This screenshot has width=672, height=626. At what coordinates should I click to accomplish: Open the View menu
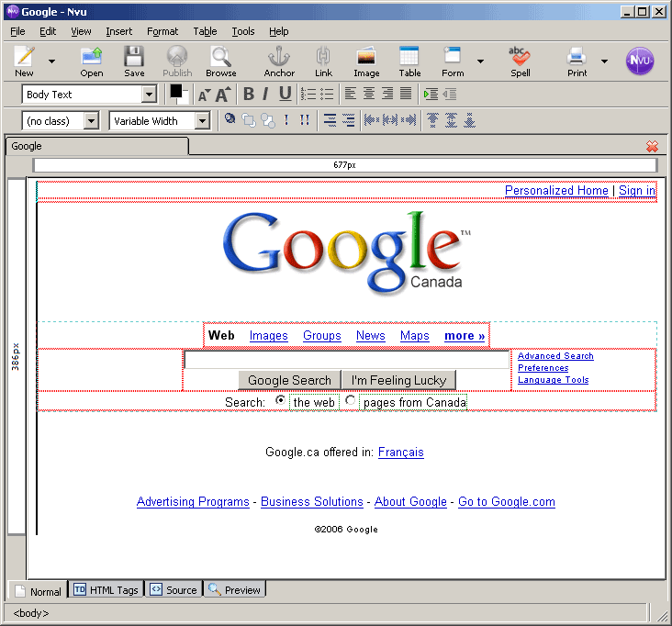(81, 31)
